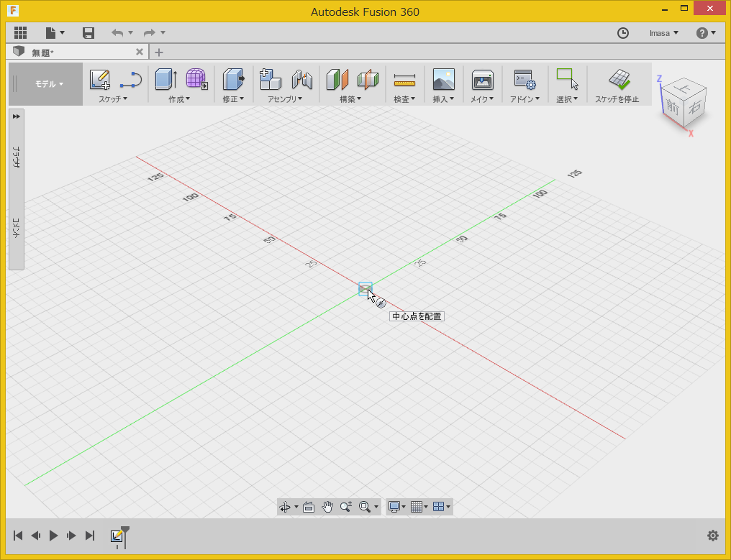The width and height of the screenshot is (731, 560).
Task: Select the New Component icon
Action: click(x=271, y=79)
